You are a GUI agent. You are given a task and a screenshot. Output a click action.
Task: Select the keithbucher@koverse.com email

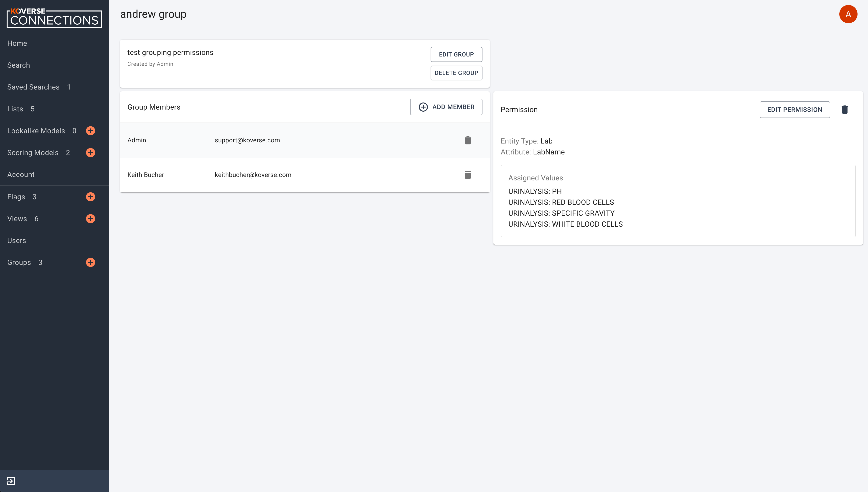click(253, 175)
